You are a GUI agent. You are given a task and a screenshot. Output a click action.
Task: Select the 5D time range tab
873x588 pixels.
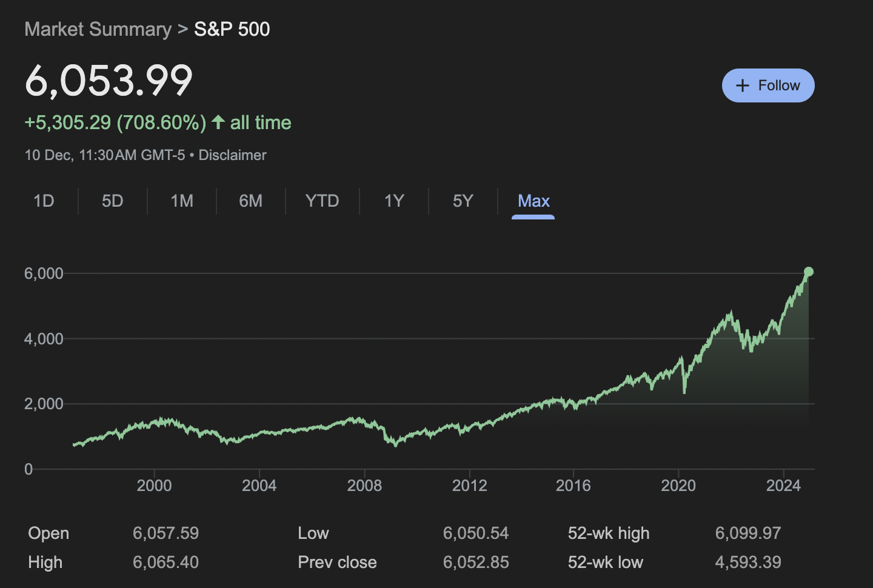112,201
